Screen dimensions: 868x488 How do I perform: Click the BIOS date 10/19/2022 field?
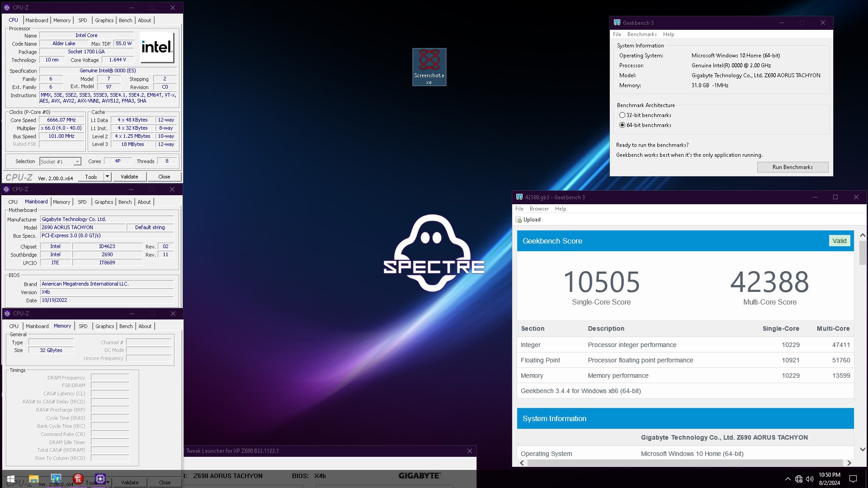pos(107,300)
